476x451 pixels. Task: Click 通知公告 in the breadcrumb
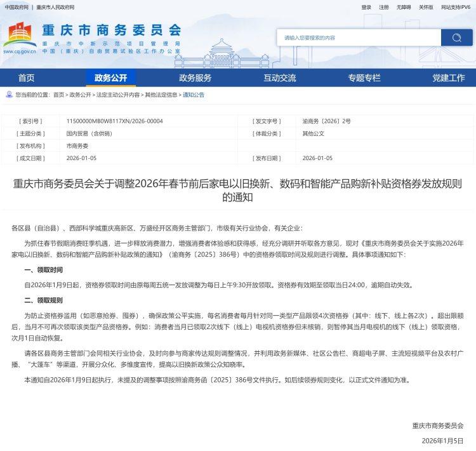click(x=194, y=95)
